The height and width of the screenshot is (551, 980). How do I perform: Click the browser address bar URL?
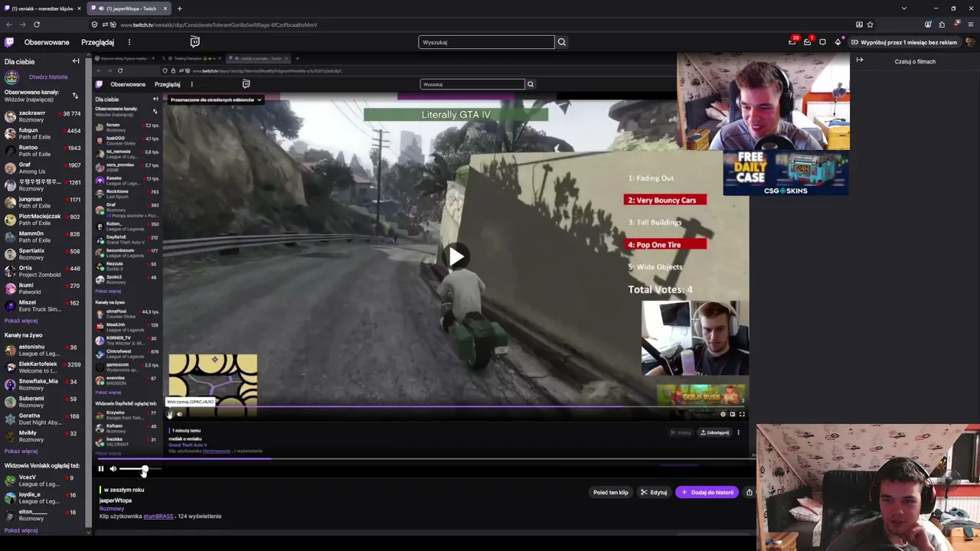(219, 24)
